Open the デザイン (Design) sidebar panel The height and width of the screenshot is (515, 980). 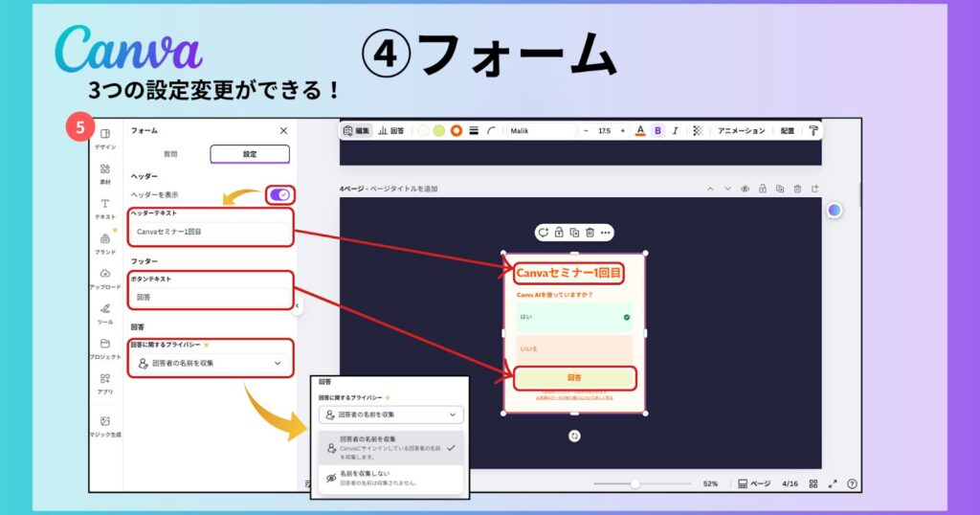[105, 138]
